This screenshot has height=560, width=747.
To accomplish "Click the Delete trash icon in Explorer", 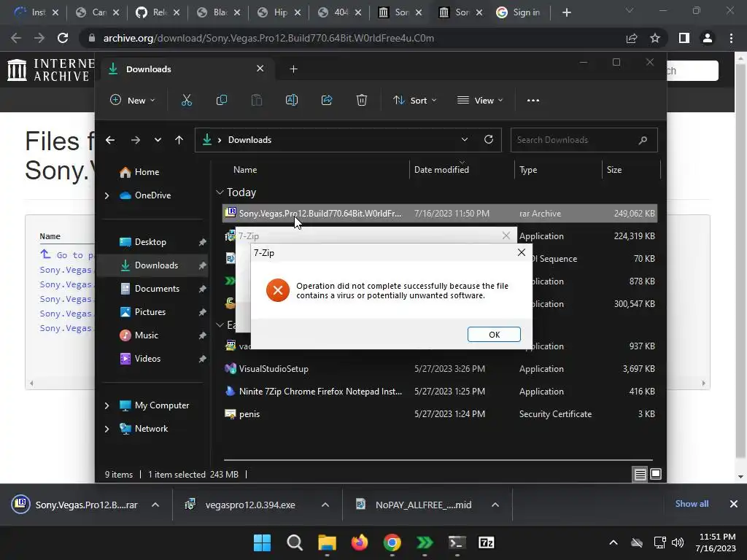I will pos(362,100).
